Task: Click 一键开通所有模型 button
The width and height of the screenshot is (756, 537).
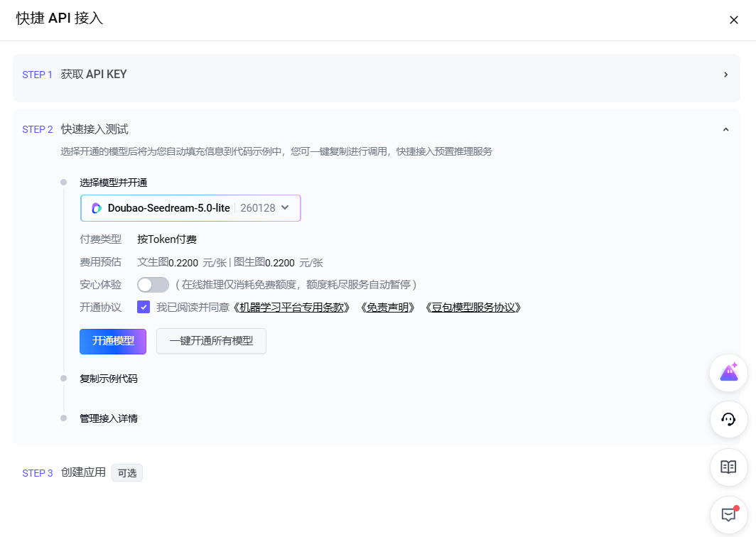Action: pos(211,341)
